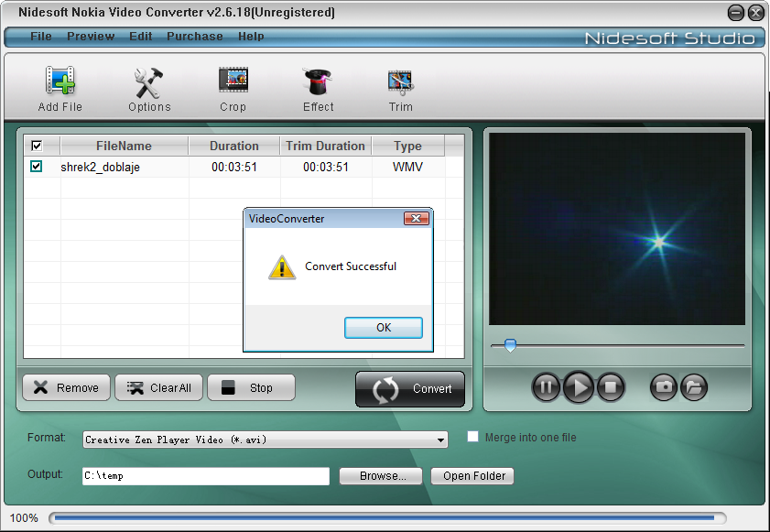Open the Preview menu
The width and height of the screenshot is (770, 532).
(91, 37)
